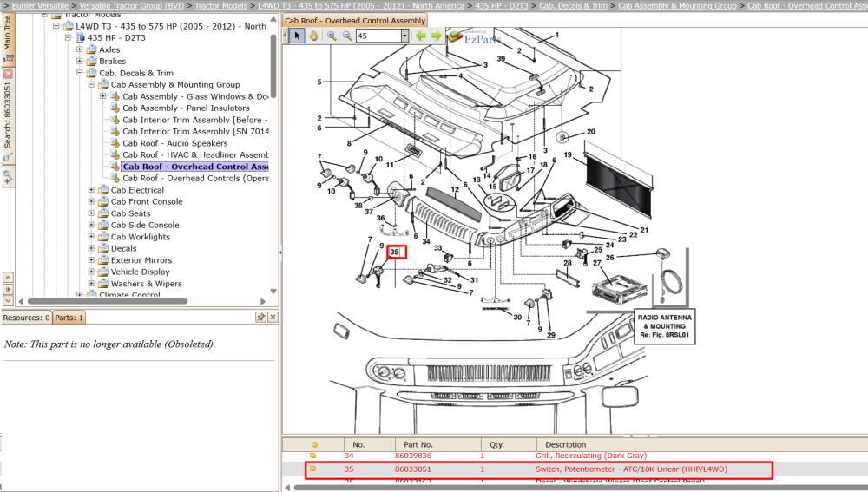868x492 pixels.
Task: Click the Cab, Decals & Trim breadcrumb link
Action: (573, 5)
